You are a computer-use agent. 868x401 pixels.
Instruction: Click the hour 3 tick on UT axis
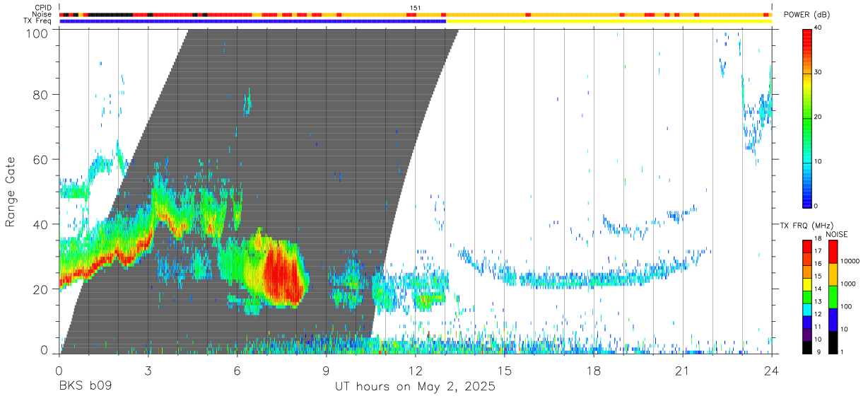click(148, 370)
